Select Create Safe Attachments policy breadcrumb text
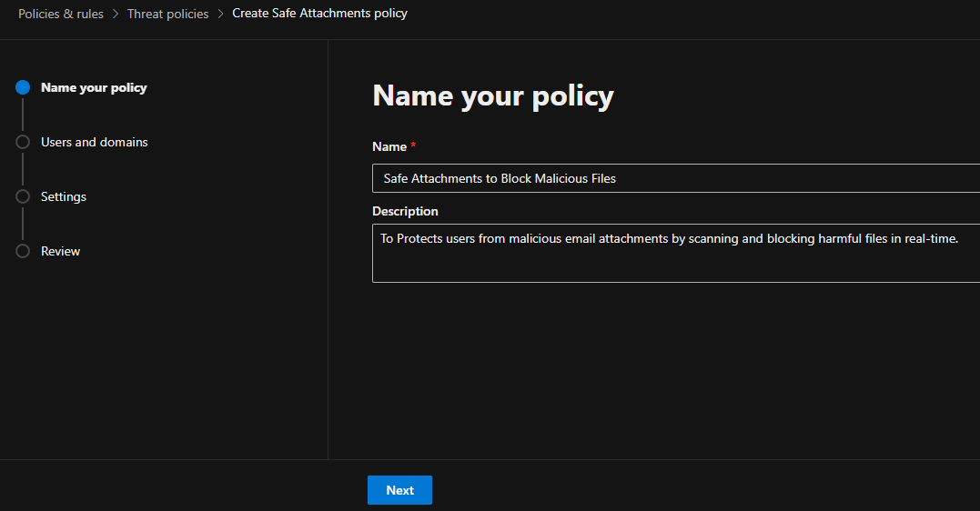 click(319, 14)
